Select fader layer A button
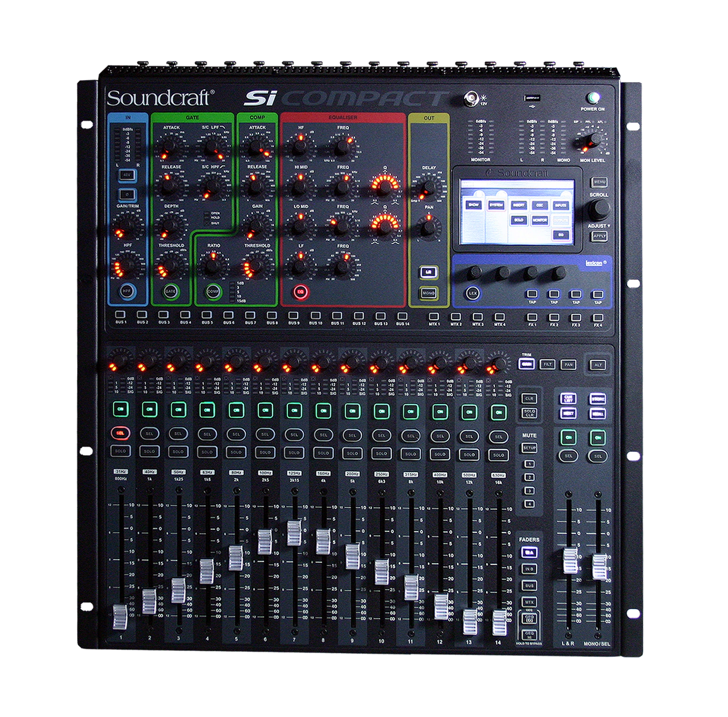This screenshot has height=717, width=728. 529,552
